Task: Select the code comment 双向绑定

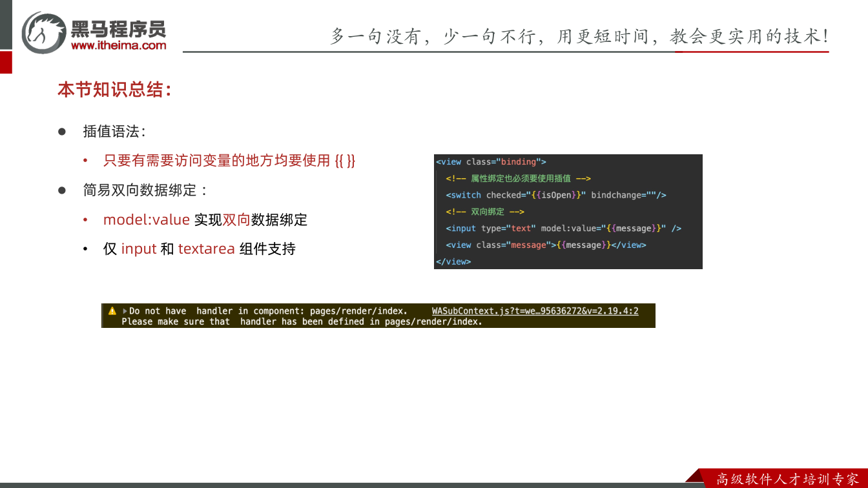Action: (485, 212)
